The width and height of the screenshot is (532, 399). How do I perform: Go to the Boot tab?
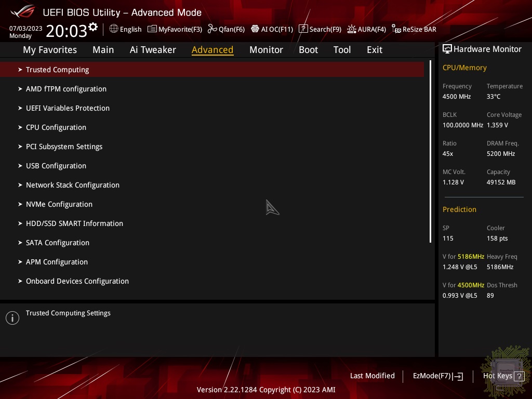pyautogui.click(x=308, y=50)
